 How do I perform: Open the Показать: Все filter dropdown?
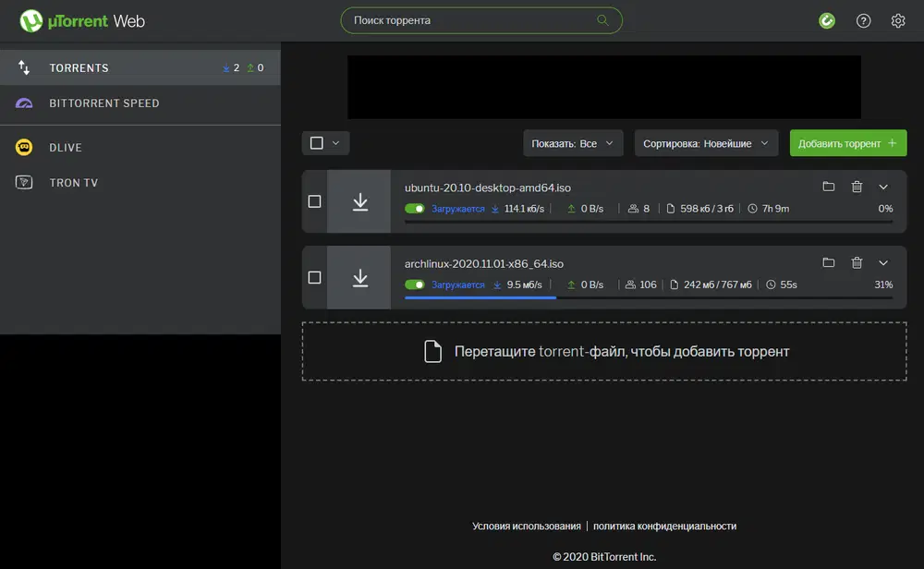tap(573, 143)
